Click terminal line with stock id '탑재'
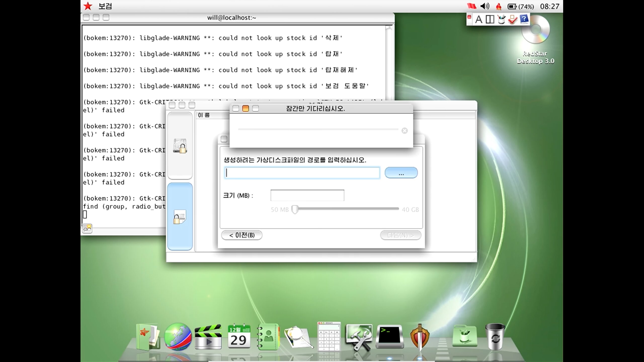The image size is (644, 362). pyautogui.click(x=213, y=54)
